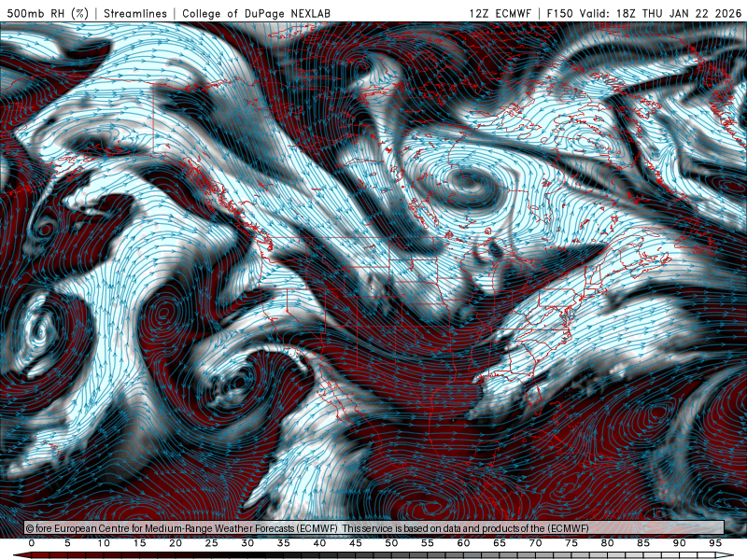747x560 pixels.
Task: Click the colorbar label "60"
Action: pos(463,543)
